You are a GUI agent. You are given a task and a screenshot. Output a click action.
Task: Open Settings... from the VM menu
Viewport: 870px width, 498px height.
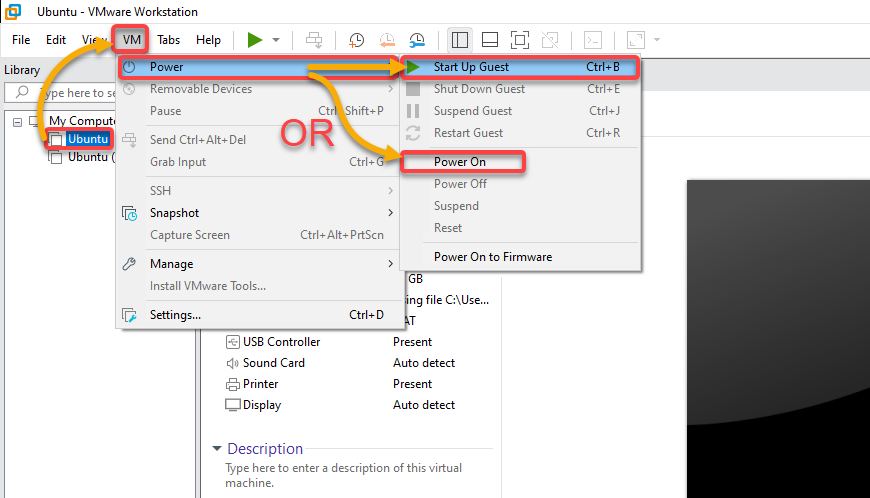pyautogui.click(x=259, y=315)
